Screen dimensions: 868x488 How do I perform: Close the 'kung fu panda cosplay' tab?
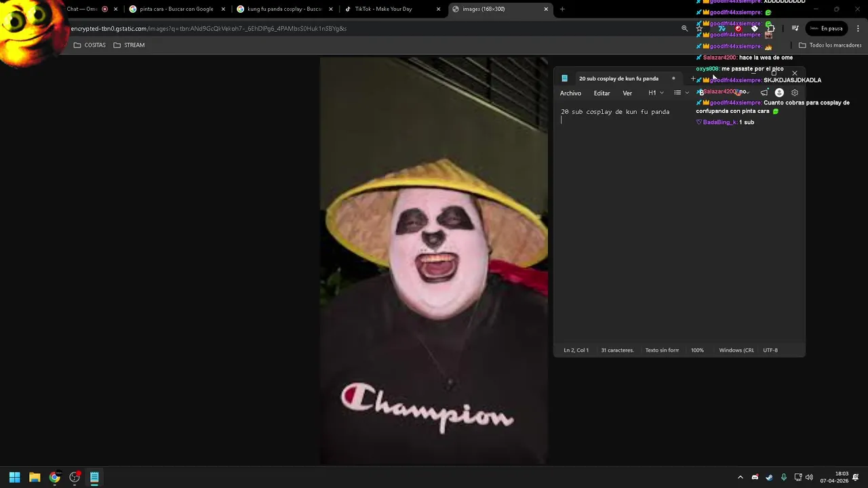[331, 9]
